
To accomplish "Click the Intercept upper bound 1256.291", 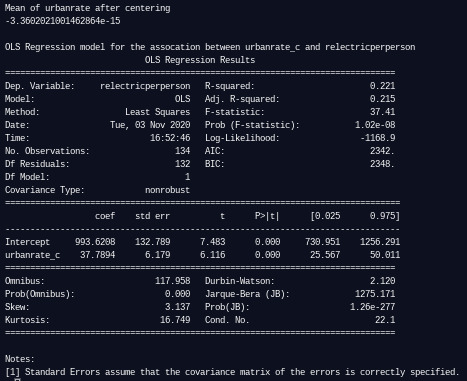I will [x=380, y=242].
